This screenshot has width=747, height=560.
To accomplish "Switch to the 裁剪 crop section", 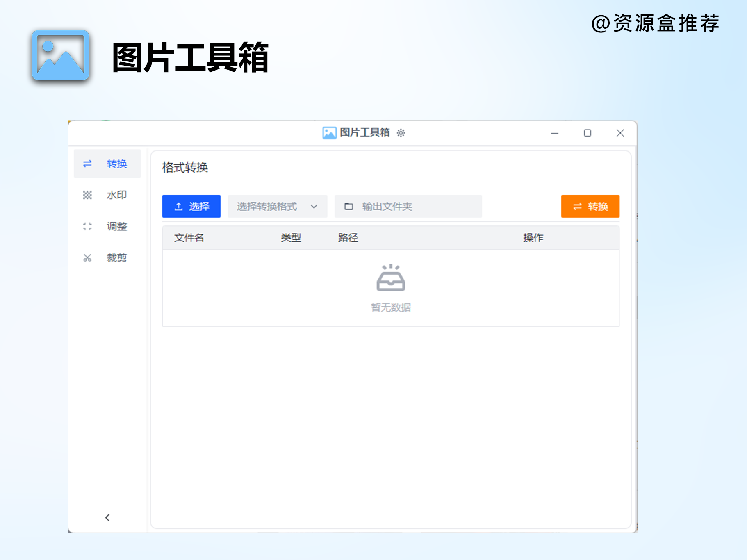I will tap(107, 258).
